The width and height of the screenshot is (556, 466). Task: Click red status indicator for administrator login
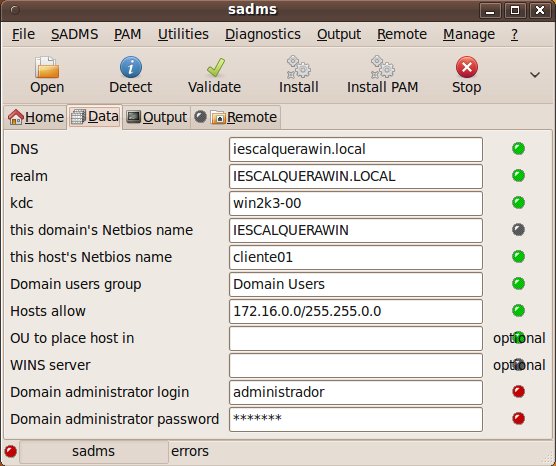click(x=518, y=392)
